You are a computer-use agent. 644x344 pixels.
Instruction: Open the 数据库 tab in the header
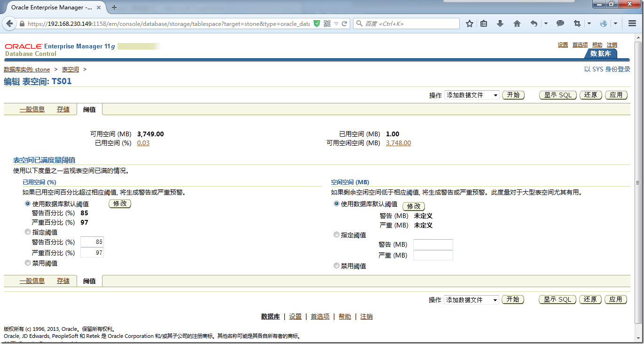[x=601, y=54]
